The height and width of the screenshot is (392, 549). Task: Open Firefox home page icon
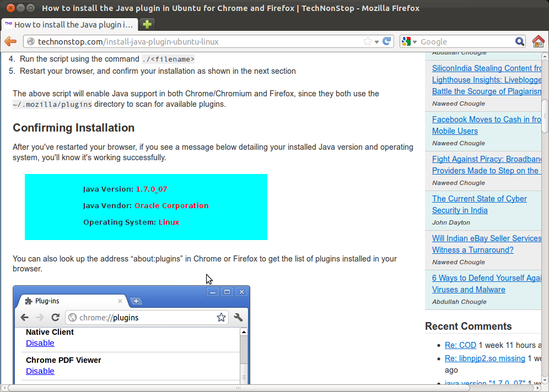(538, 41)
